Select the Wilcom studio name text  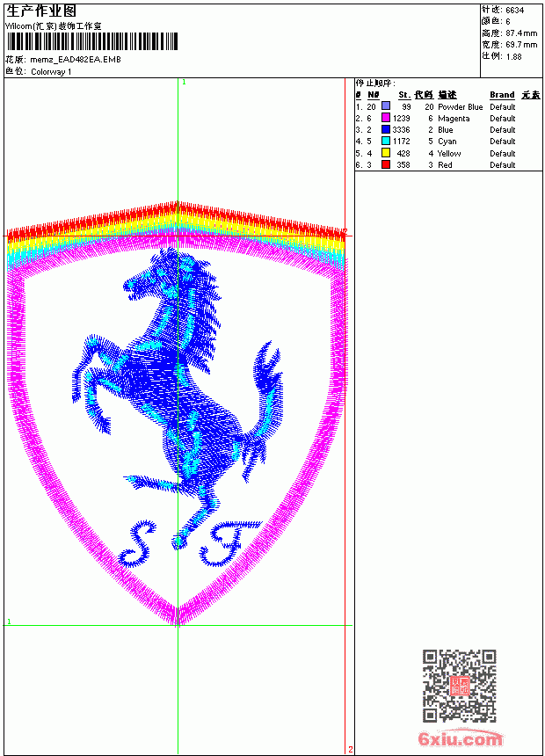[x=54, y=26]
